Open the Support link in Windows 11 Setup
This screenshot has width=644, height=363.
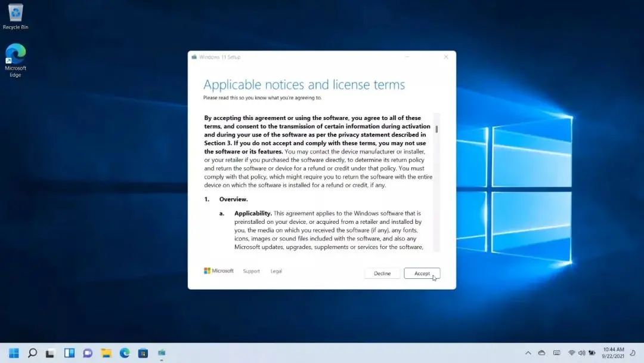coord(251,271)
